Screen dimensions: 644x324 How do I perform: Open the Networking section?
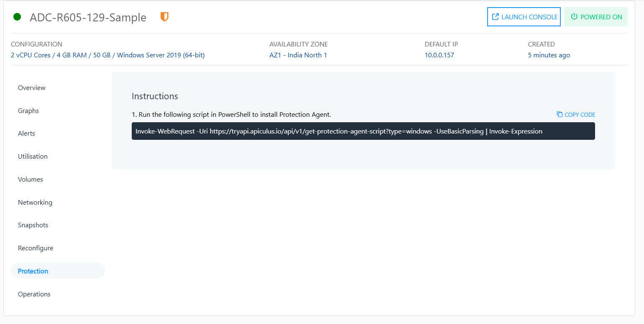pyautogui.click(x=35, y=202)
